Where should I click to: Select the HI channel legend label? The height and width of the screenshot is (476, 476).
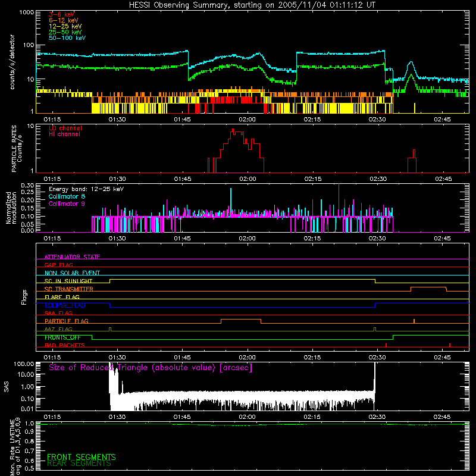click(x=64, y=134)
